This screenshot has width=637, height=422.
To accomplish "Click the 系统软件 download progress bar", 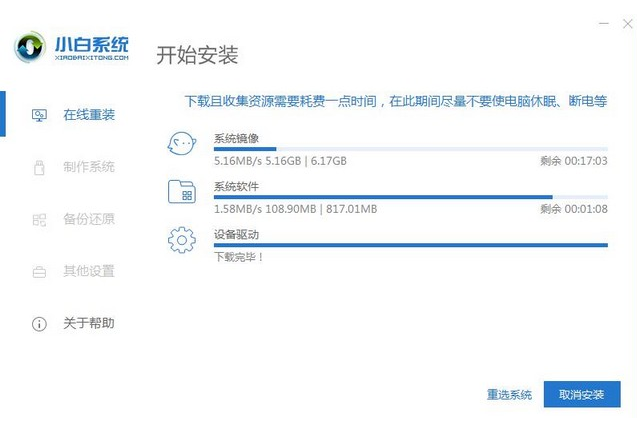I will click(x=410, y=197).
